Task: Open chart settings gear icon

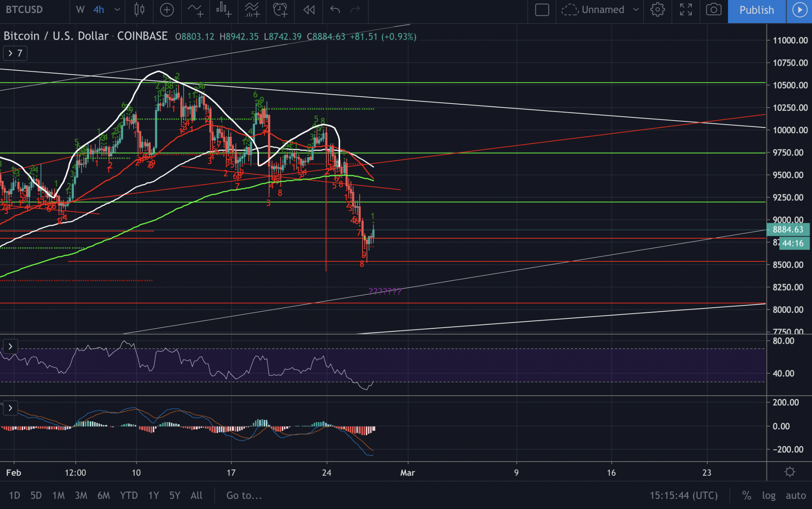Action: 657,10
